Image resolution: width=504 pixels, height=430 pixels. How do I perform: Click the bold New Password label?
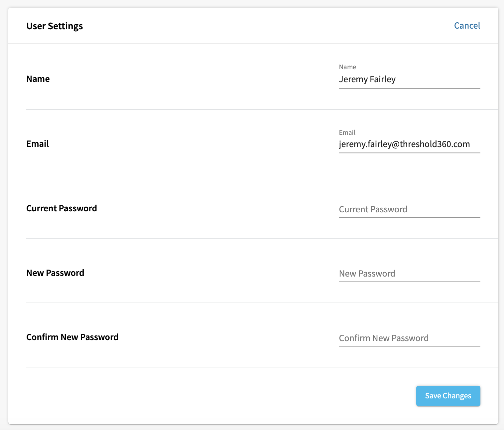[55, 273]
